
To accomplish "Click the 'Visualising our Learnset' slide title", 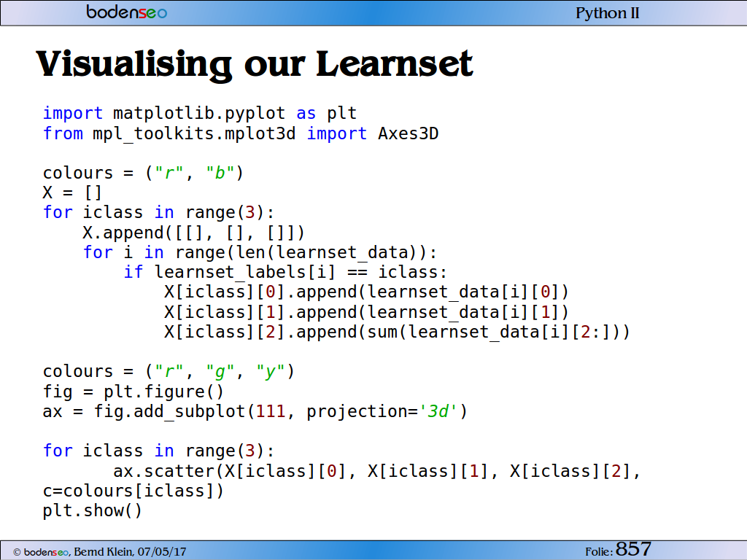I will 255,64.
